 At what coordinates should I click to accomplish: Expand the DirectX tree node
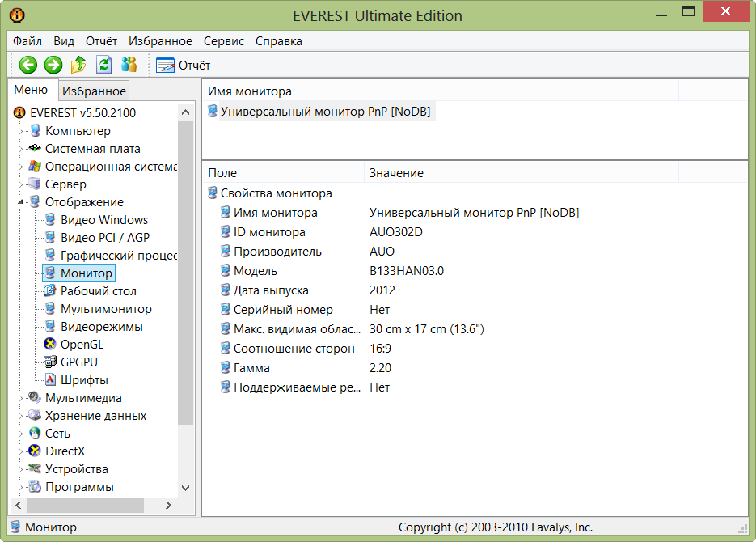(21, 451)
